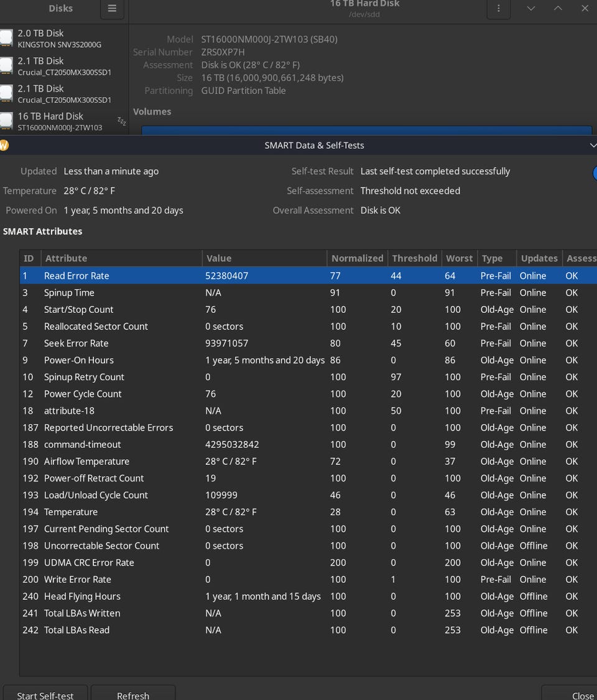This screenshot has height=700, width=597.
Task: Click the down chevron in the header bar
Action: [531, 9]
